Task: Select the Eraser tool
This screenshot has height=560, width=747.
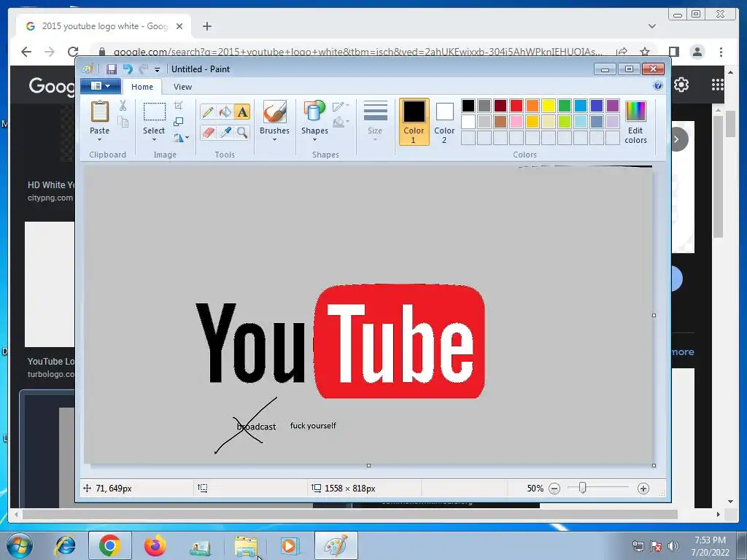Action: (x=208, y=132)
